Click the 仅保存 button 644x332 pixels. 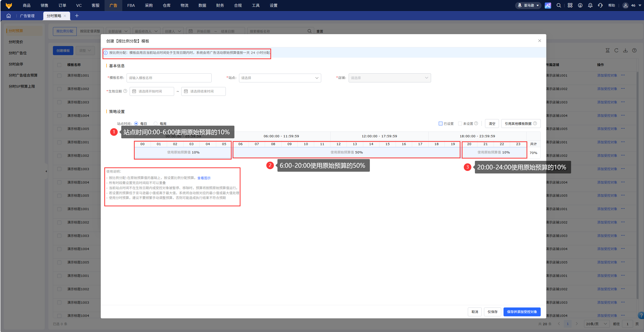(x=492, y=312)
